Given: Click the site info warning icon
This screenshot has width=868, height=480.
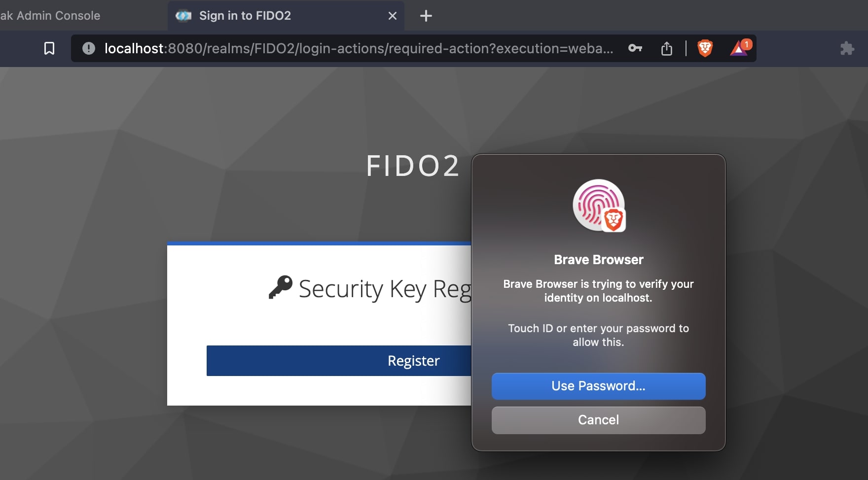Looking at the screenshot, I should point(89,48).
